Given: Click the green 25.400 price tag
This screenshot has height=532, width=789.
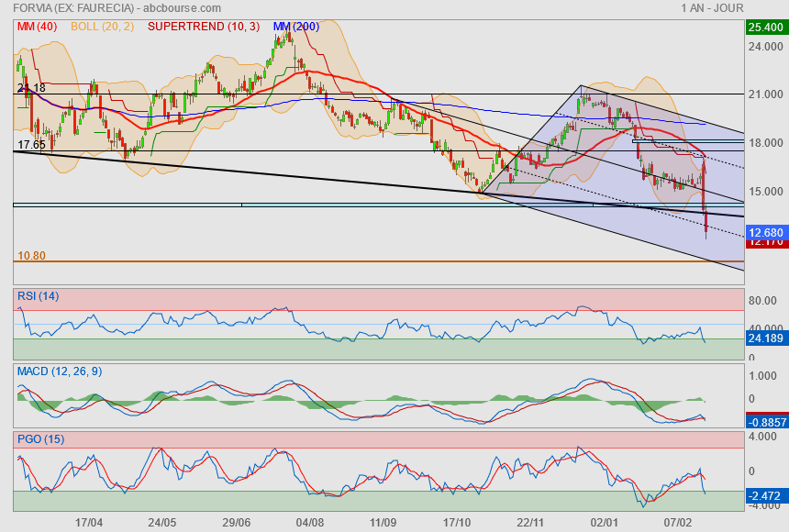Looking at the screenshot, I should 765,28.
